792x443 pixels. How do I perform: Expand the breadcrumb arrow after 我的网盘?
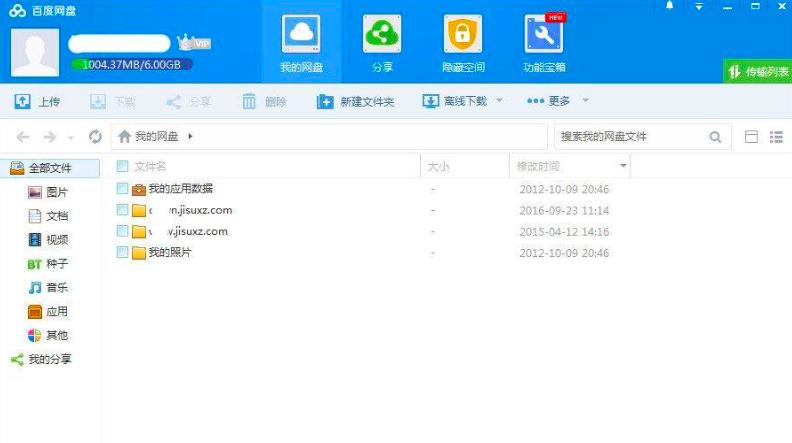click(190, 136)
